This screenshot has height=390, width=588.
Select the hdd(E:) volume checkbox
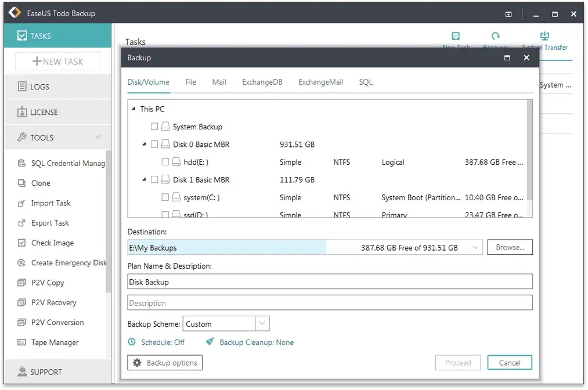click(x=164, y=162)
